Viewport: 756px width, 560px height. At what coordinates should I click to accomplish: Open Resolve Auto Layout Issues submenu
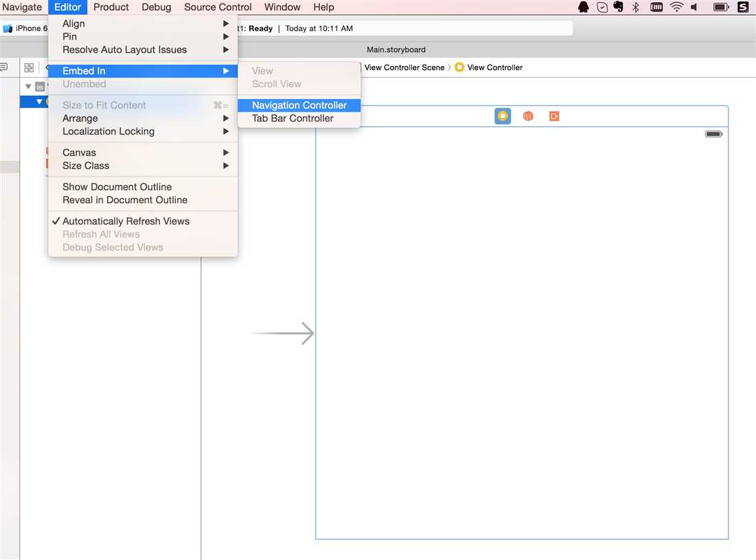[x=143, y=49]
